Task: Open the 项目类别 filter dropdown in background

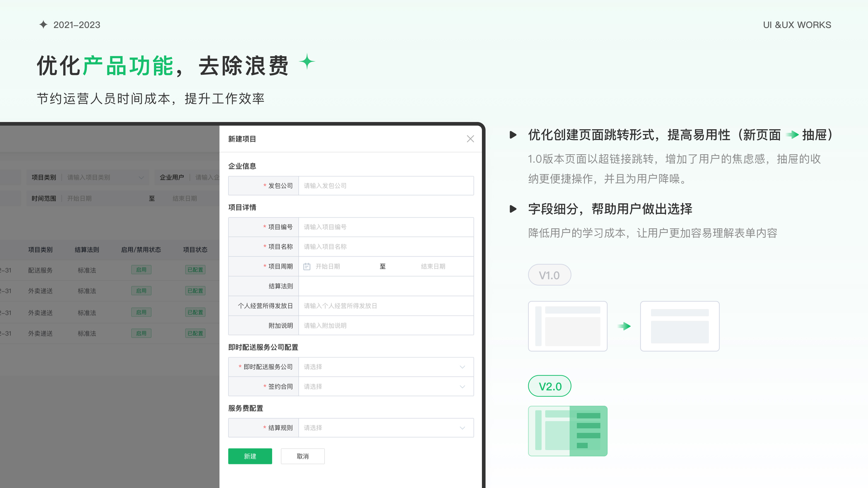Action: click(x=88, y=177)
